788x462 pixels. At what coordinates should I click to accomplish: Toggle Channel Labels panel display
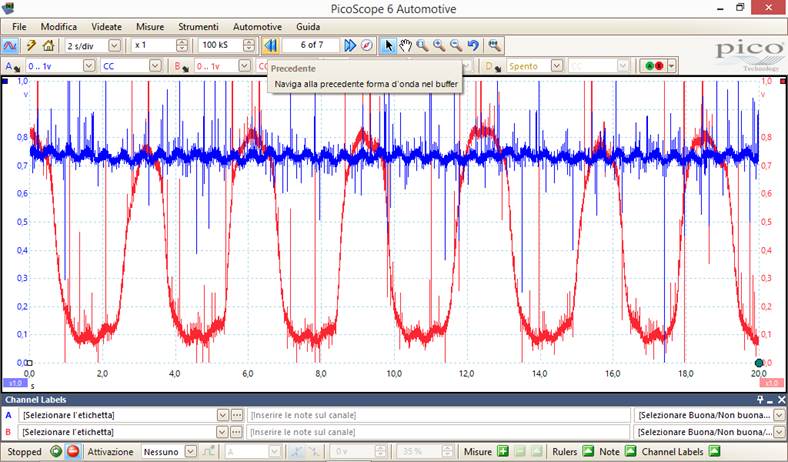(714, 451)
